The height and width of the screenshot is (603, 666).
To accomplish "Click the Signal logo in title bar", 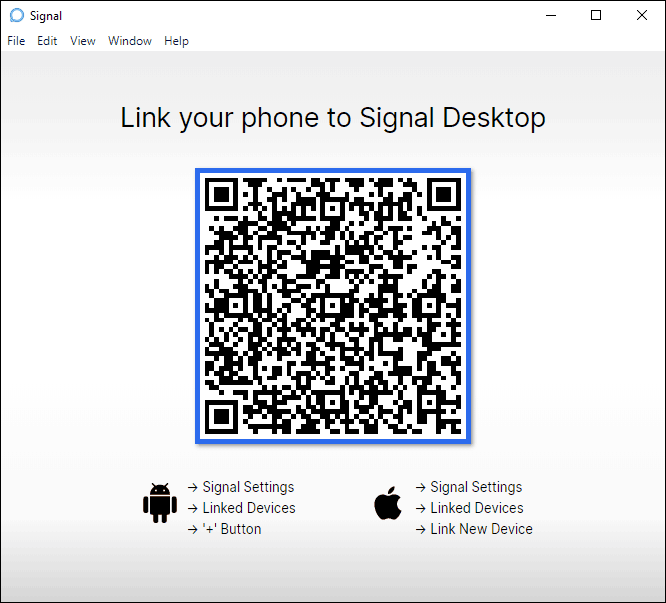I will pos(17,15).
